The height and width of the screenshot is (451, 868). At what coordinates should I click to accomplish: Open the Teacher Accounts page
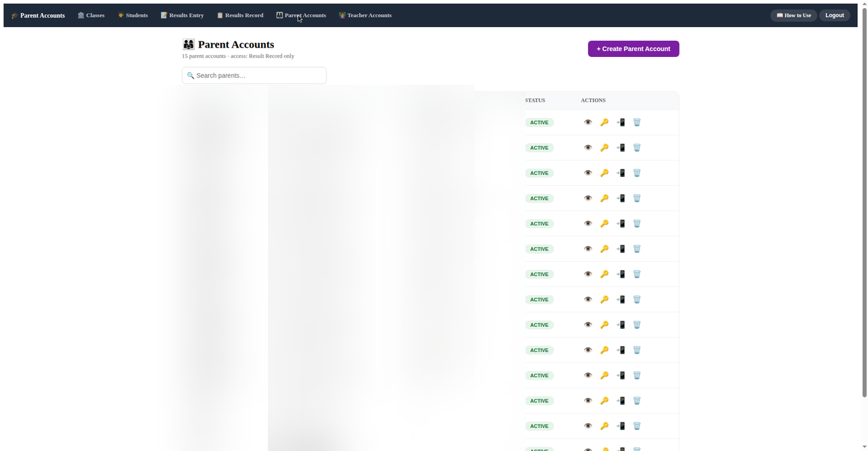click(x=366, y=15)
